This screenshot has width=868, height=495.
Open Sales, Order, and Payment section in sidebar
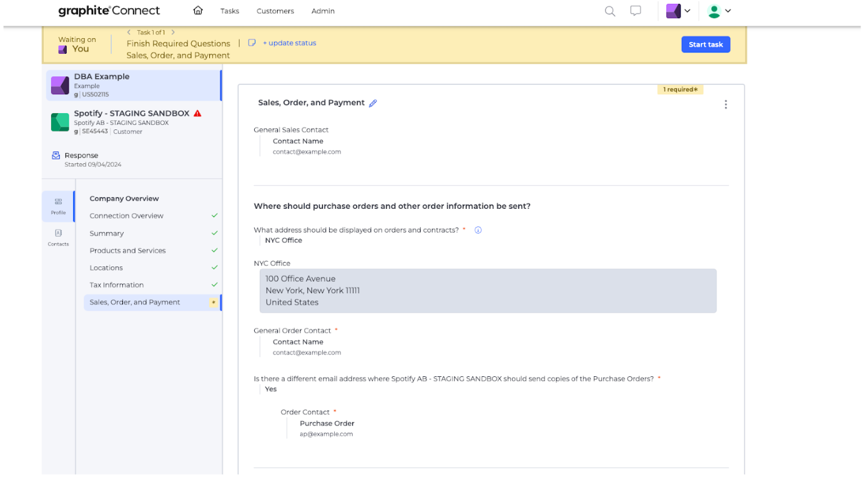135,302
